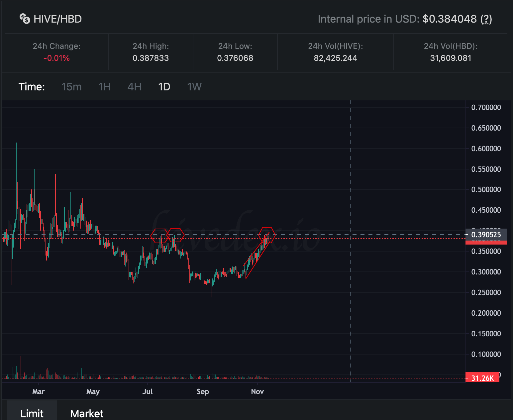The image size is (513, 420).
Task: Click the "24h Low:" label
Action: click(x=235, y=46)
